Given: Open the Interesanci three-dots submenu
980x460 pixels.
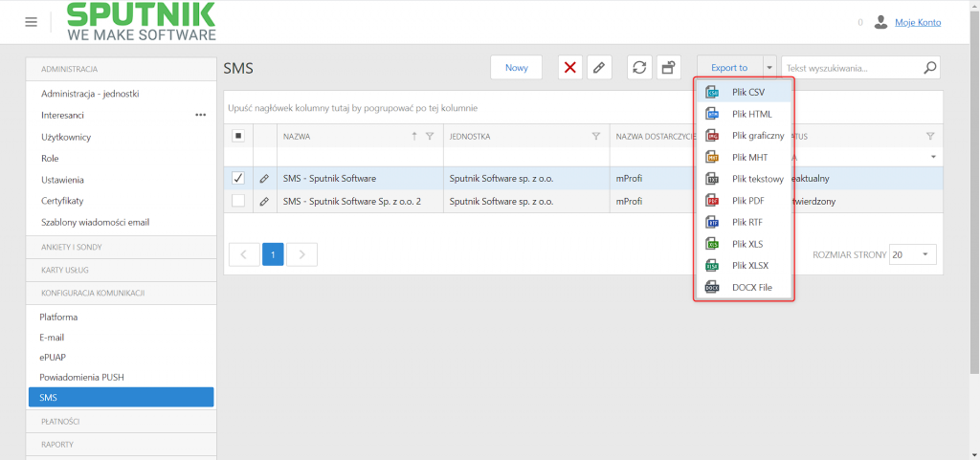Looking at the screenshot, I should pyautogui.click(x=201, y=115).
